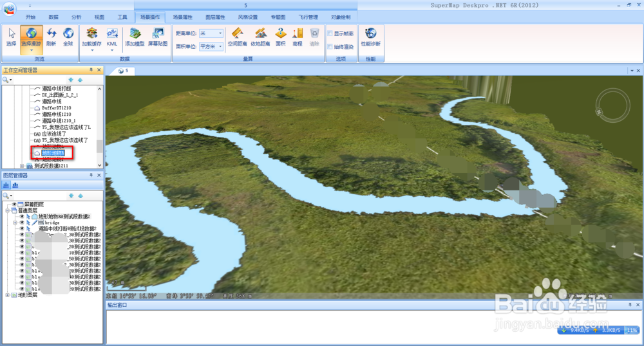Viewport: 644px width, 346px height.
Task: Toggle selectable arrow of the 地形地物R layer
Action: point(28,217)
